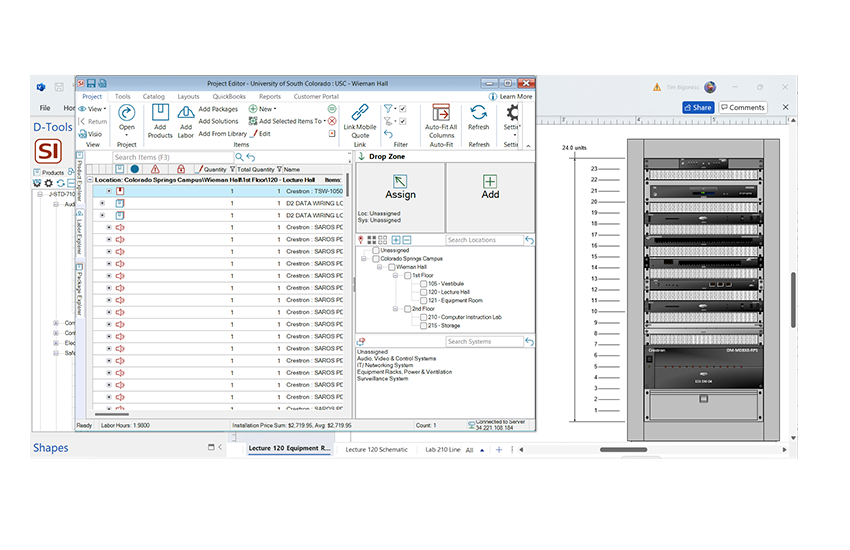The width and height of the screenshot is (850, 550).
Task: Refresh the project items list
Action: (479, 113)
